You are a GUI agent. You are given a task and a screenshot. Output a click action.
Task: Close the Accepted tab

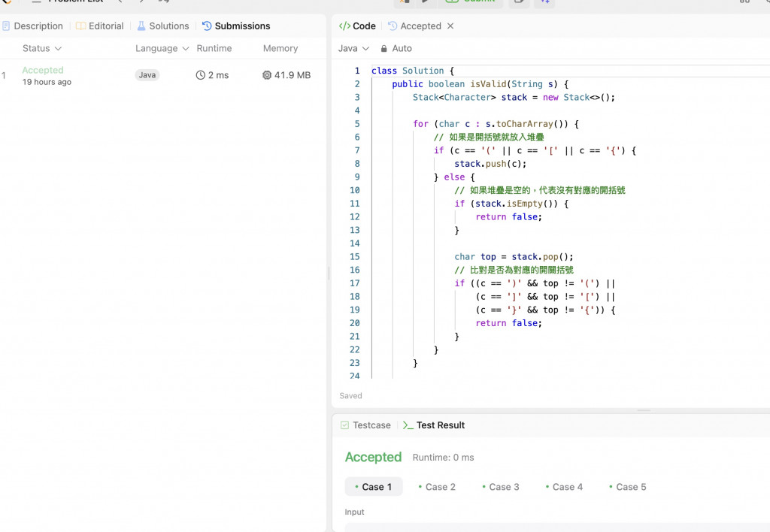[450, 26]
